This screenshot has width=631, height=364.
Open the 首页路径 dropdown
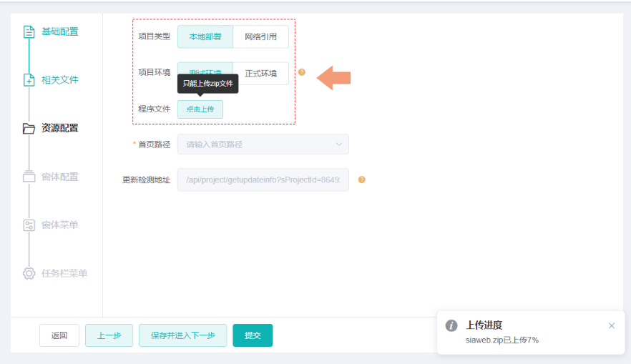263,144
